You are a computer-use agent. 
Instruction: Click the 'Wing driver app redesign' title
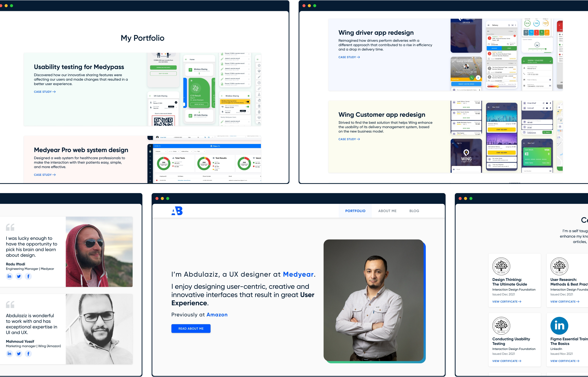coord(376,33)
